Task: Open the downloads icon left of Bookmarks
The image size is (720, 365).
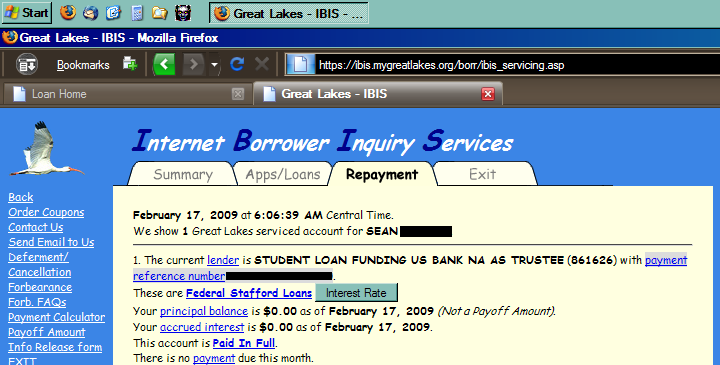Action: tap(27, 64)
